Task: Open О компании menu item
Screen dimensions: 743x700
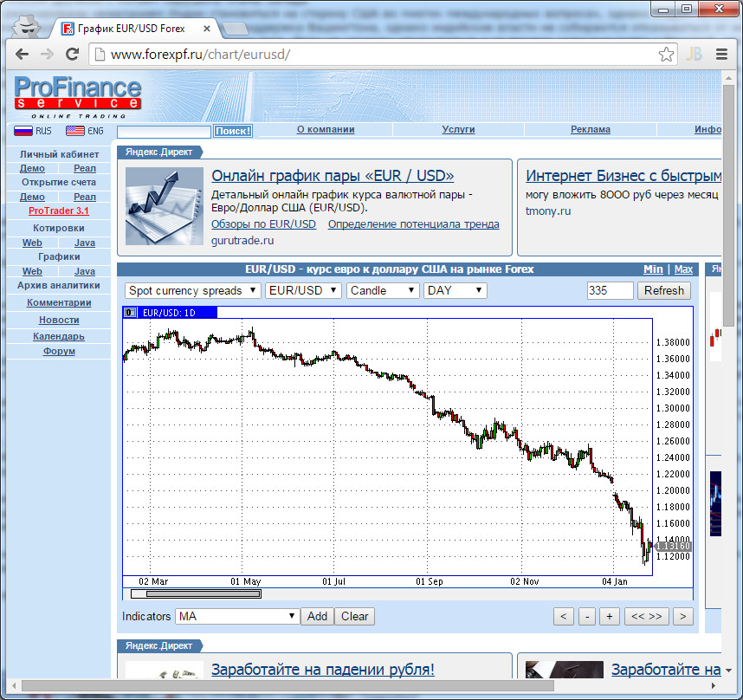Action: pos(326,130)
